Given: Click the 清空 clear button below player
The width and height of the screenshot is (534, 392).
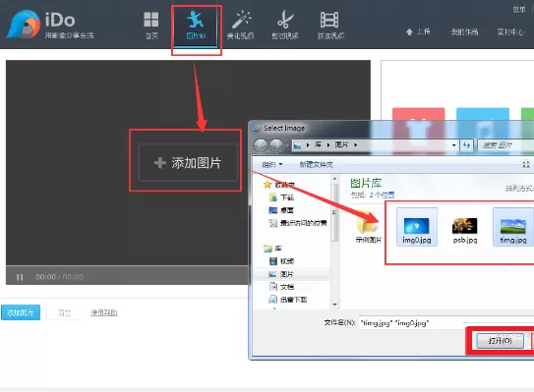Looking at the screenshot, I should point(64,312).
